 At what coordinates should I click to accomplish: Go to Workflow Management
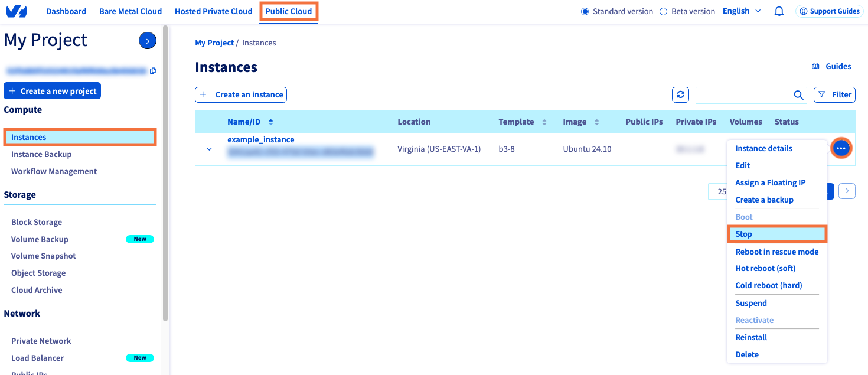click(54, 171)
